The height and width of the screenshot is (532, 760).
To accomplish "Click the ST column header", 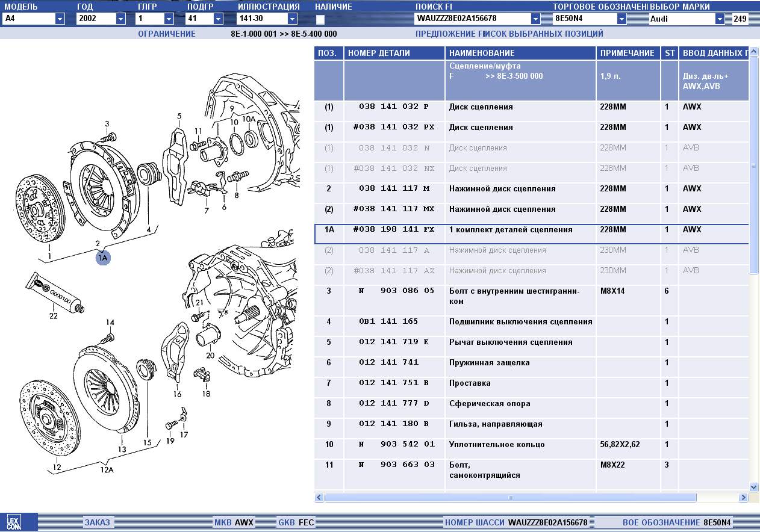I will (670, 53).
